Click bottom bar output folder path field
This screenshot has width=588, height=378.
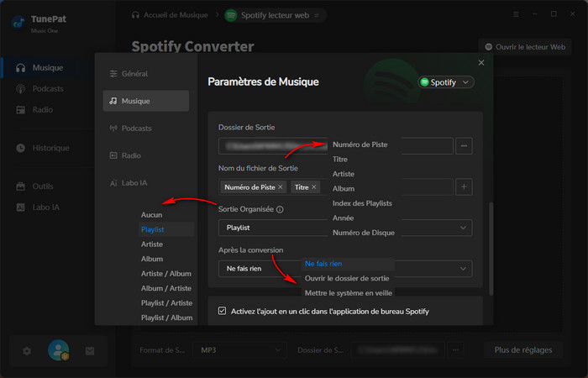(x=398, y=350)
